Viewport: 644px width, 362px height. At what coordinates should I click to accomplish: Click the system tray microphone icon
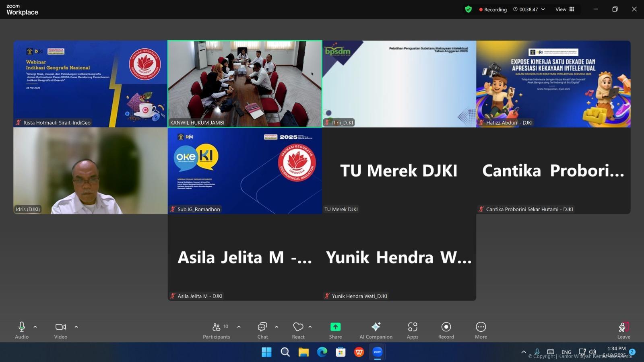537,352
